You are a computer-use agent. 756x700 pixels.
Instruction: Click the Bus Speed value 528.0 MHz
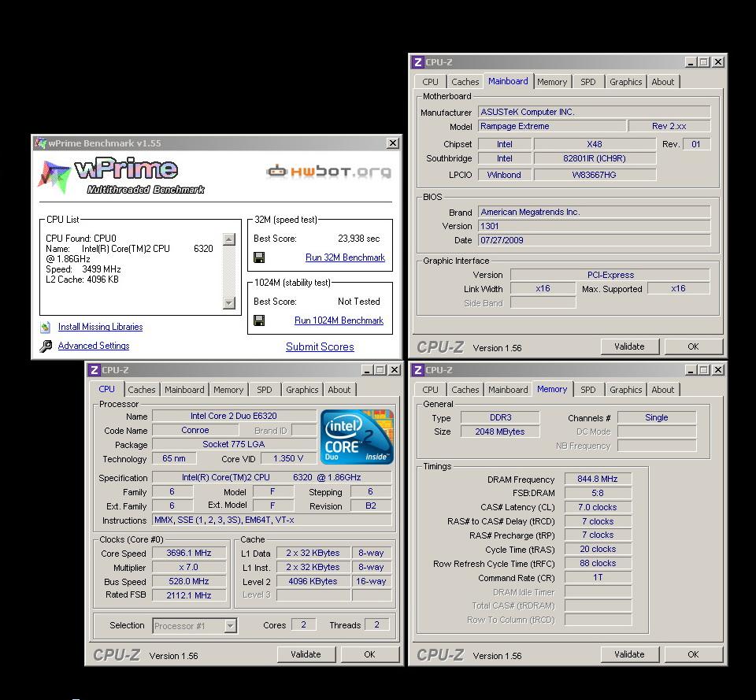click(x=189, y=581)
